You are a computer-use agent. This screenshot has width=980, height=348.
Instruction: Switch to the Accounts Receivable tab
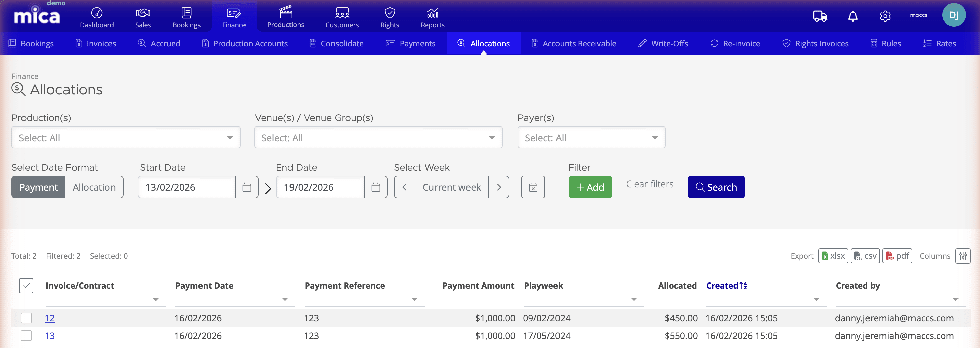tap(573, 43)
